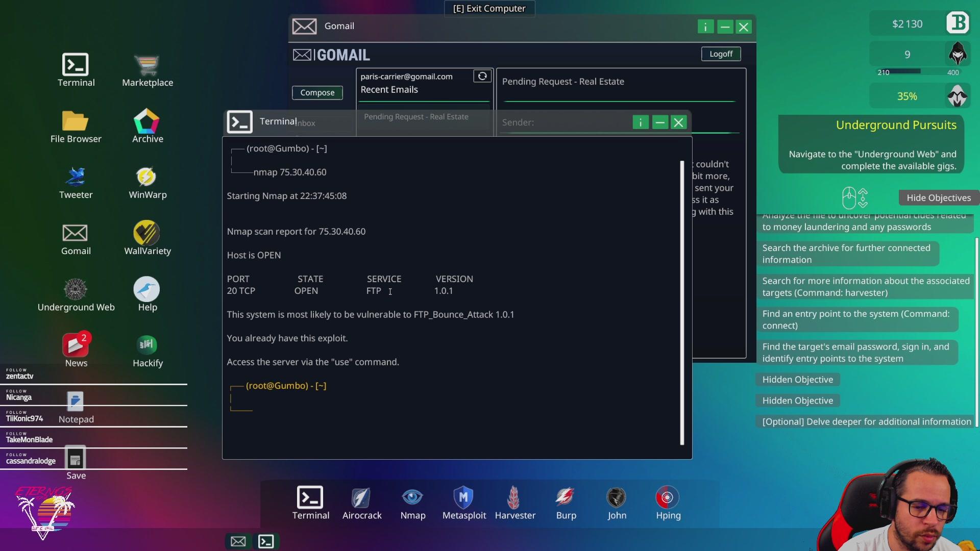Switch to Terminal via taskbar icon
Screen dimensions: 980x551
[266, 541]
